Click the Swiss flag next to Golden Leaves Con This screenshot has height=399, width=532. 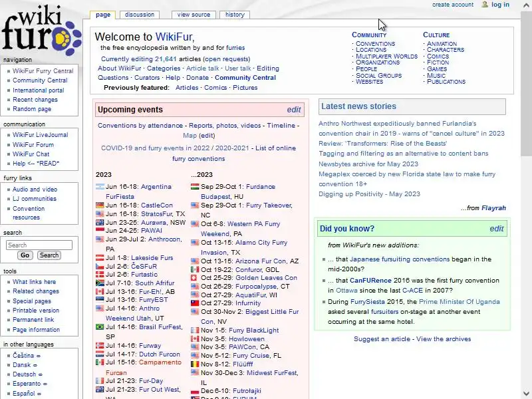click(x=194, y=278)
